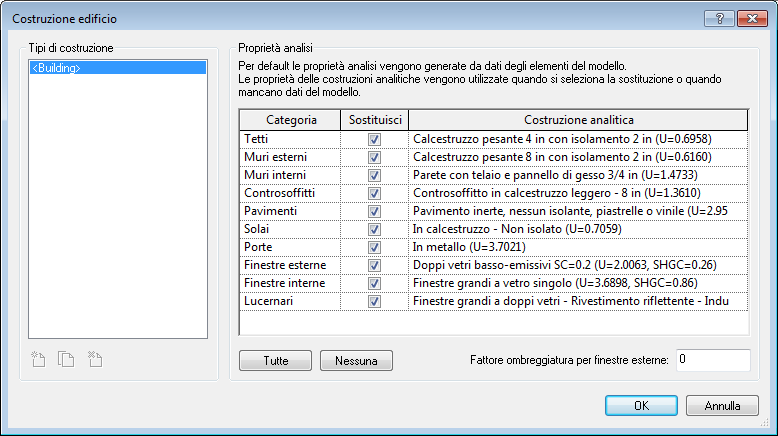Click the delete construction type icon
Image resolution: width=778 pixels, height=436 pixels.
click(x=95, y=359)
